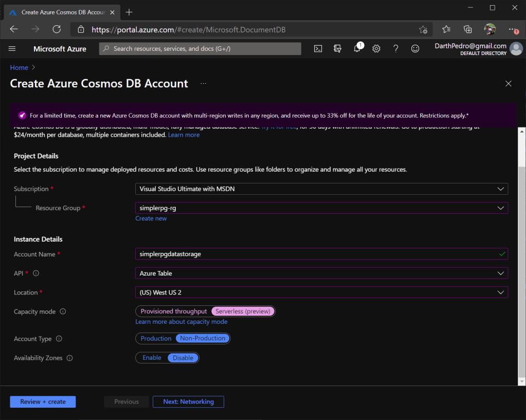Image resolution: width=526 pixels, height=420 pixels.
Task: Click the info icon next to Capacity mode
Action: [x=63, y=312]
